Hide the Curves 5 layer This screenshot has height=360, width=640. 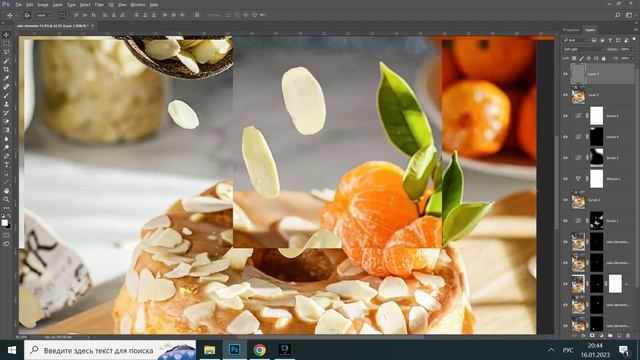tap(565, 116)
